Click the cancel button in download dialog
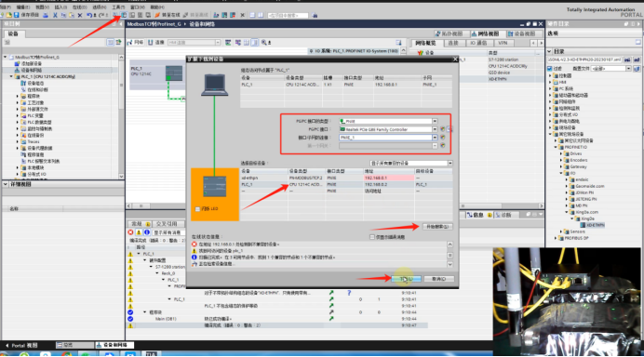644x357 pixels. pos(438,279)
